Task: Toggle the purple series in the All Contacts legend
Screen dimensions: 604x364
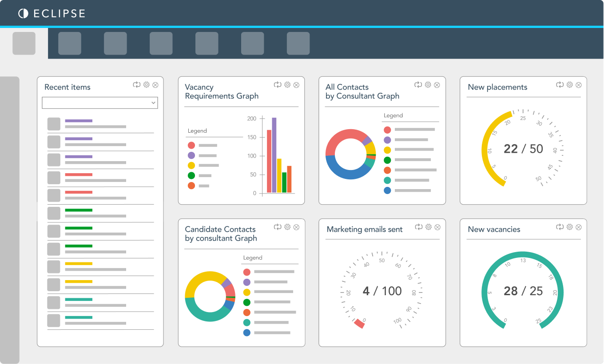Action: pos(387,139)
